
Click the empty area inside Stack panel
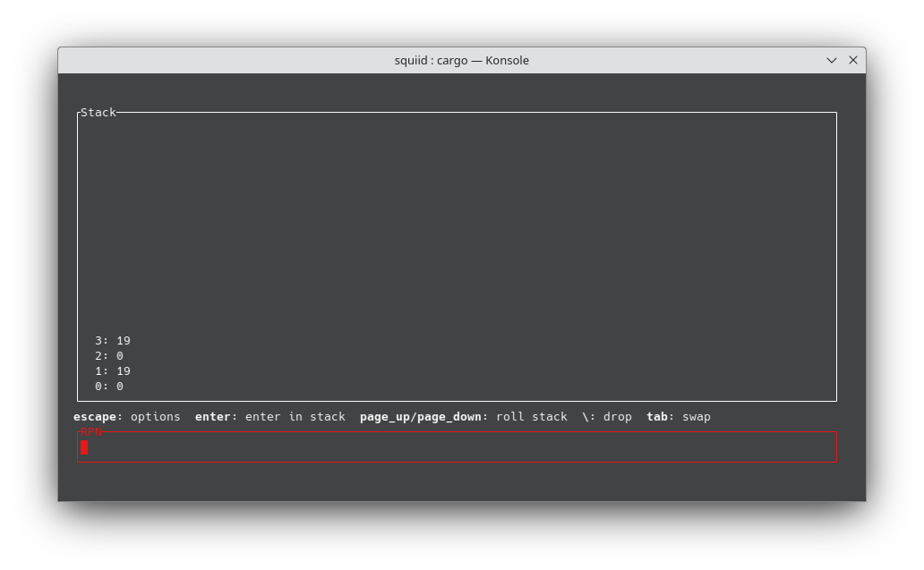click(457, 224)
